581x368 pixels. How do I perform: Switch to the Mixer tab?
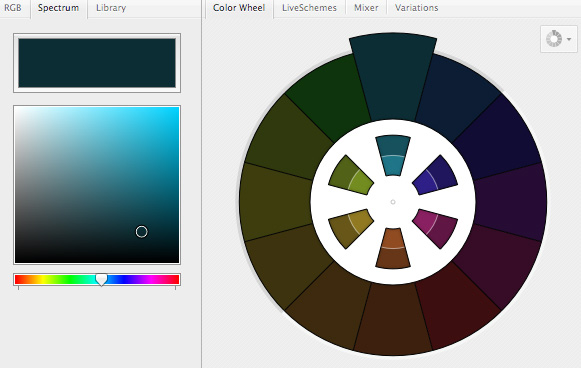366,8
